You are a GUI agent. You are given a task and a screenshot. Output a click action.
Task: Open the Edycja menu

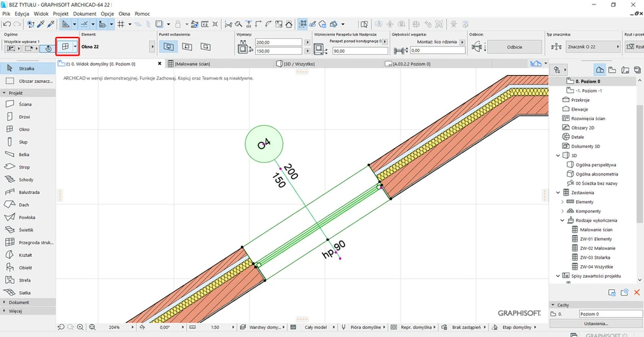tap(22, 13)
